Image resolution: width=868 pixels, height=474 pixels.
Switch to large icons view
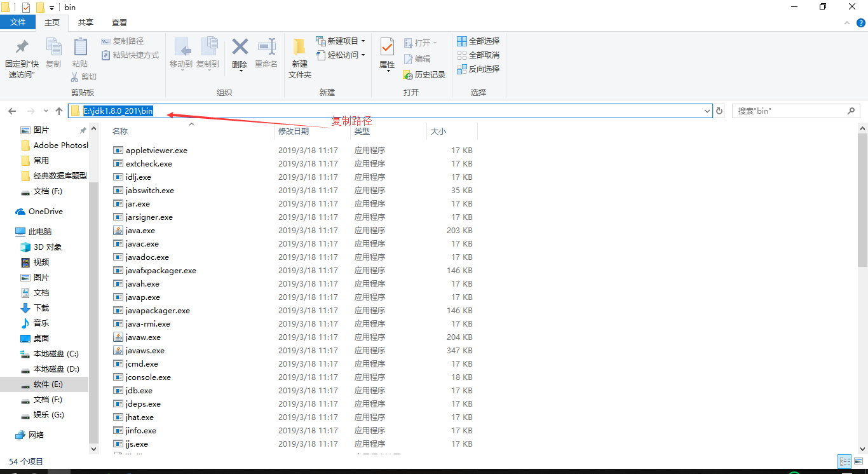pyautogui.click(x=857, y=462)
